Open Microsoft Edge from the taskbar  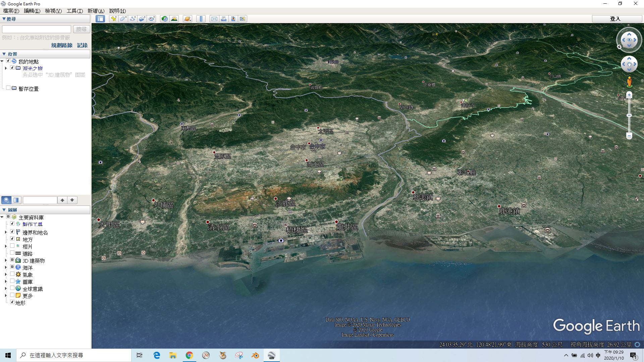(157, 355)
